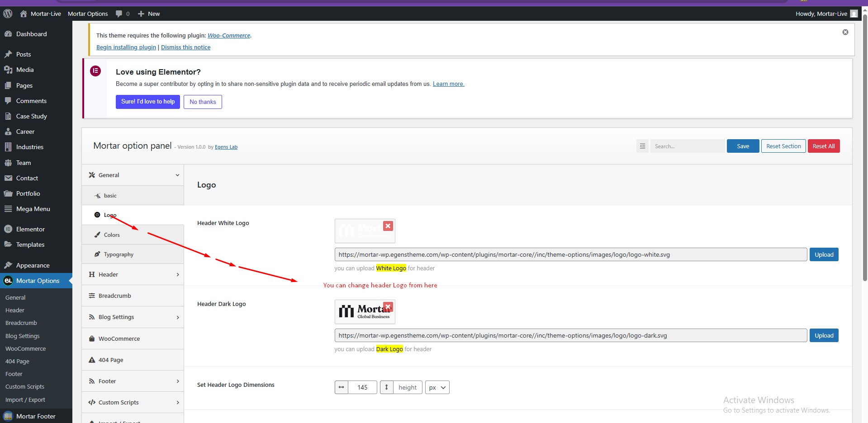Toggle expand all sections icon beside search

pyautogui.click(x=642, y=146)
